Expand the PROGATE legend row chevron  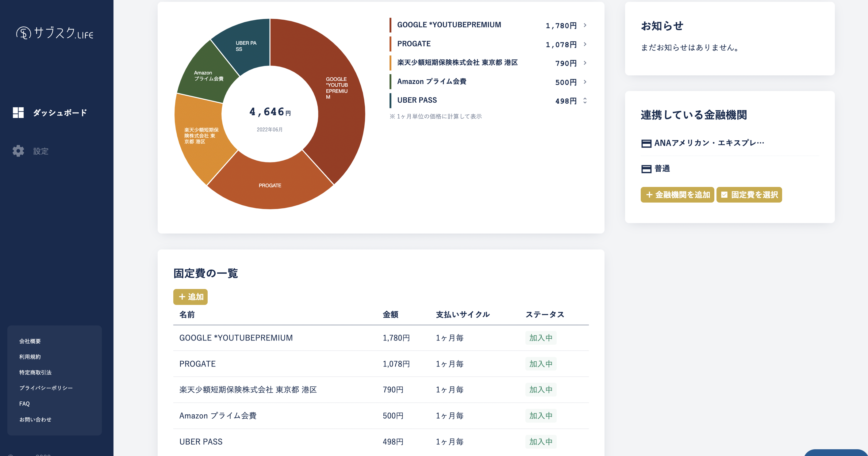(x=585, y=44)
